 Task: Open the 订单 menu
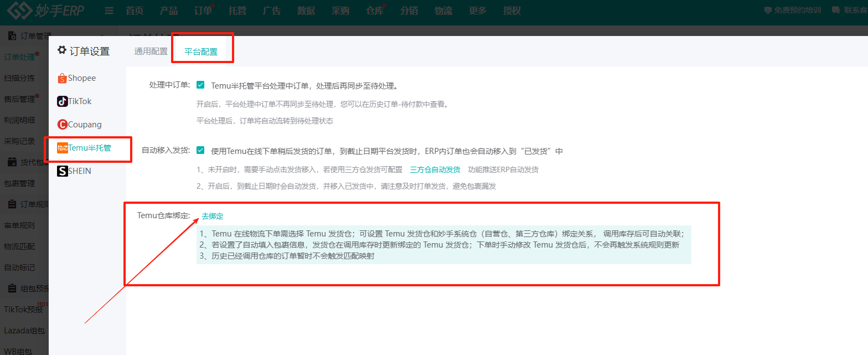coord(203,11)
